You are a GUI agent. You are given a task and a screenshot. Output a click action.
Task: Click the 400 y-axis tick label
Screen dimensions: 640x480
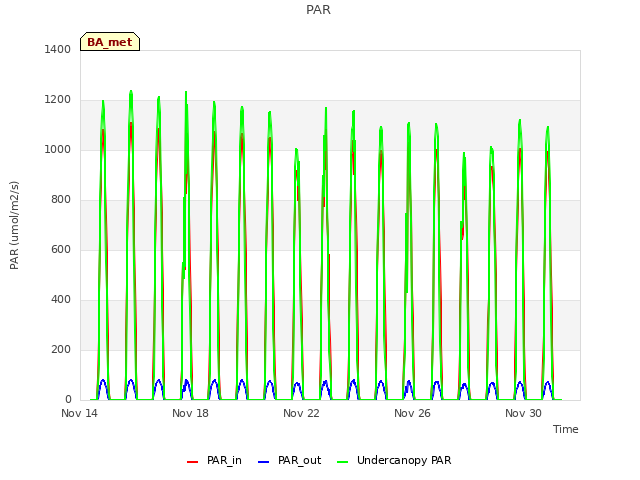(x=61, y=300)
